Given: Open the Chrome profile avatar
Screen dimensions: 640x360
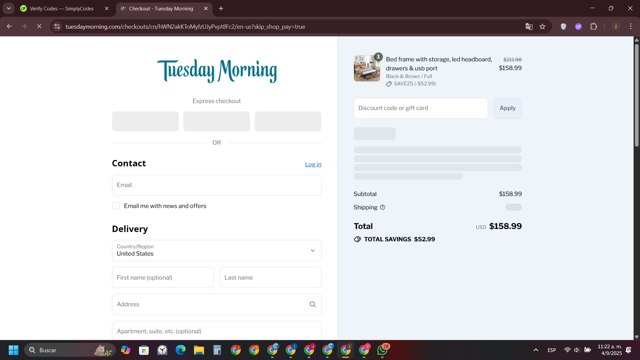Looking at the screenshot, I should click(x=616, y=27).
